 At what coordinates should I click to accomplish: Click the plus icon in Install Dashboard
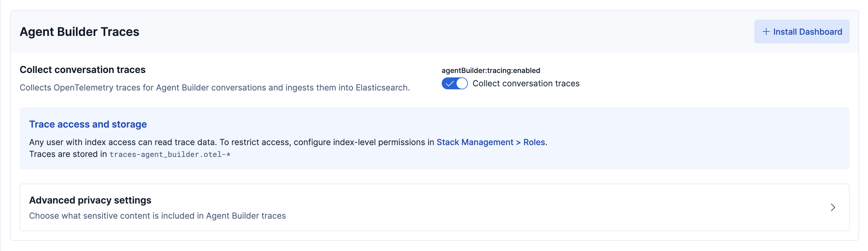coord(766,32)
